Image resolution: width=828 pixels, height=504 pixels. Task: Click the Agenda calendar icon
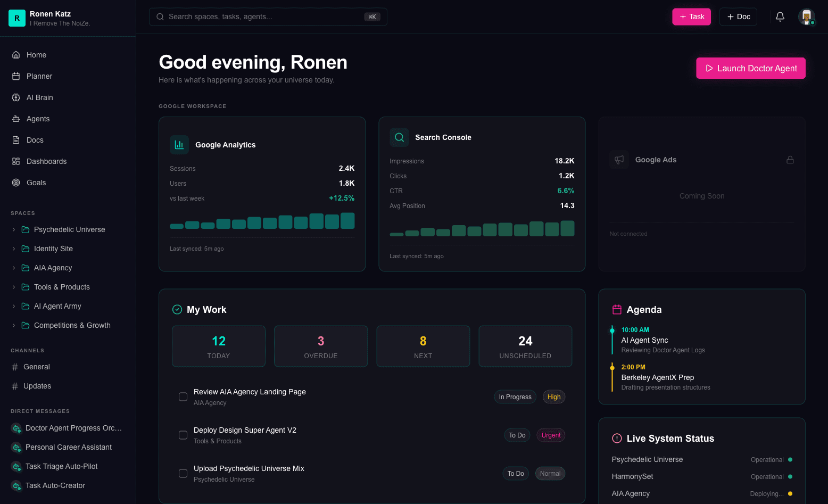617,309
